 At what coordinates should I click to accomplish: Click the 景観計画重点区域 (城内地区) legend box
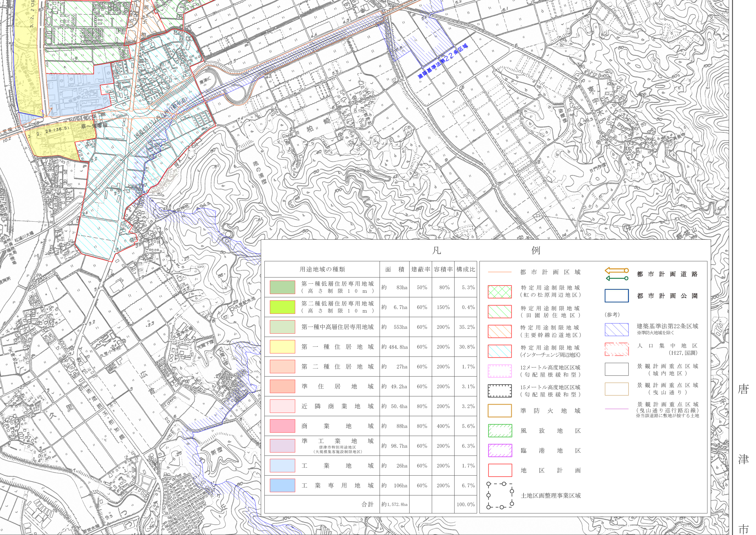[x=616, y=369]
